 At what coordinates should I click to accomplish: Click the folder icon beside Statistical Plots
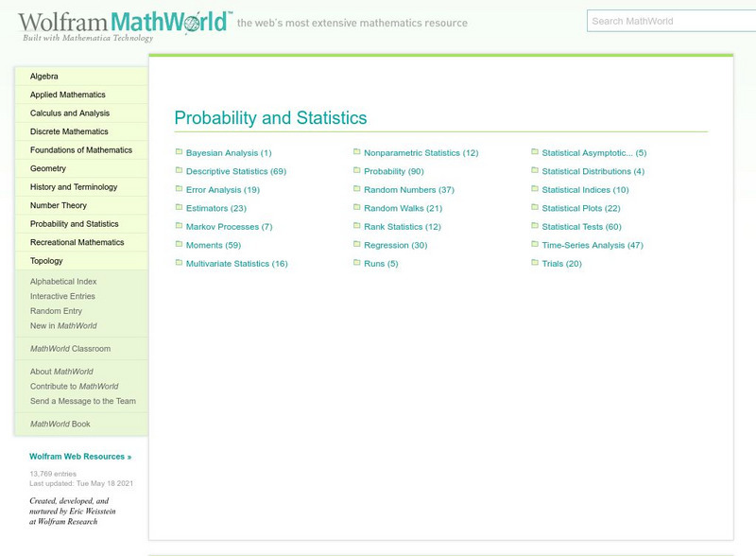click(x=535, y=207)
